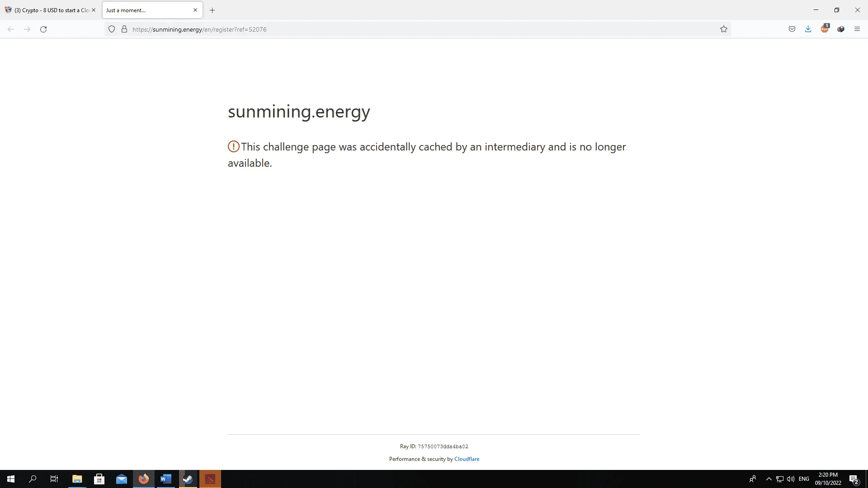Click the extension icon beside the menu

pos(841,29)
